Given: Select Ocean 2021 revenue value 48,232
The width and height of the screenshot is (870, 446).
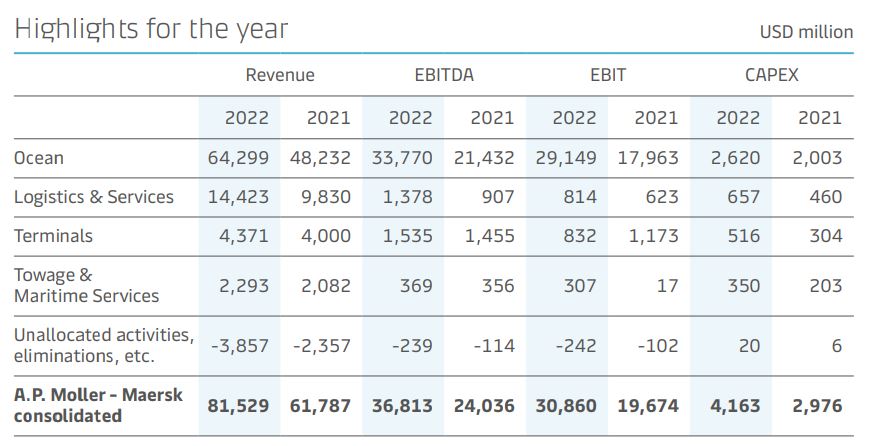Looking at the screenshot, I should (320, 158).
